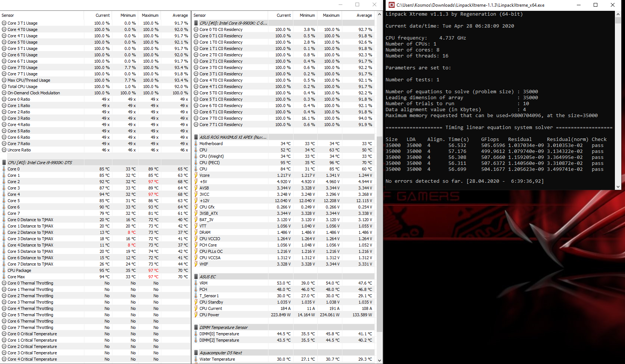Click the +12V voltage lightning icon

coord(196,201)
